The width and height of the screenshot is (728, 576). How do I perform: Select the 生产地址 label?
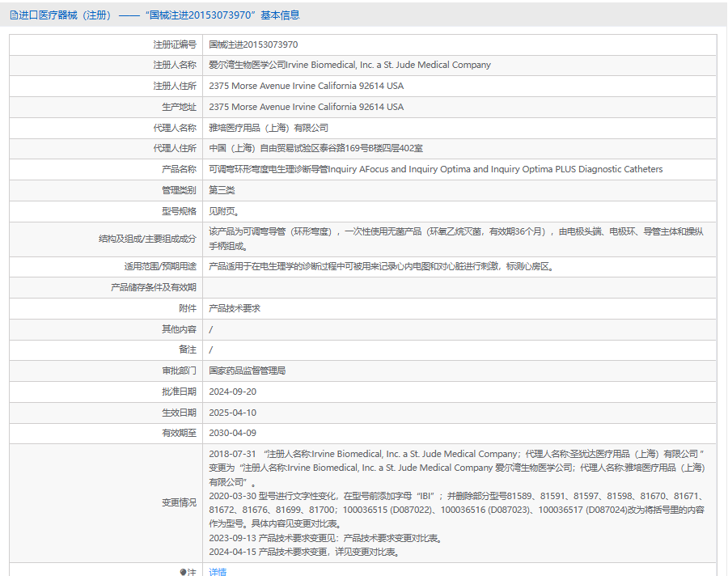click(x=179, y=107)
